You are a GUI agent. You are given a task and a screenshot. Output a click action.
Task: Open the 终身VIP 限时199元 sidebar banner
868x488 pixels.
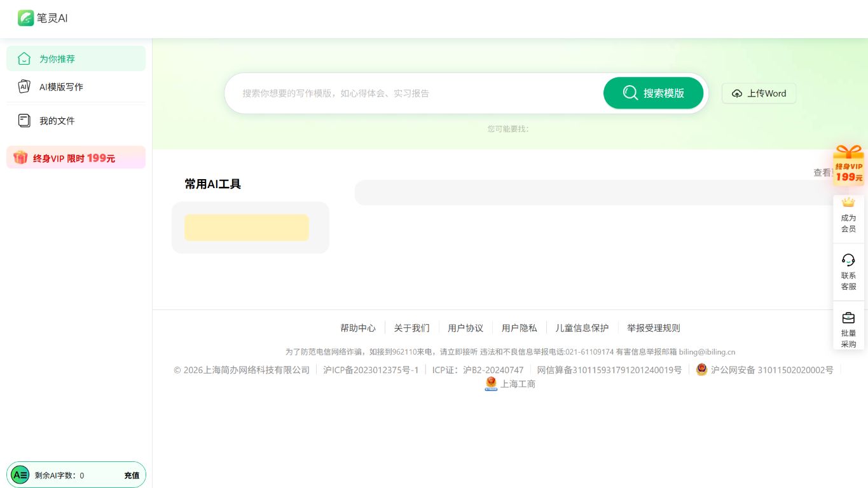(x=76, y=158)
